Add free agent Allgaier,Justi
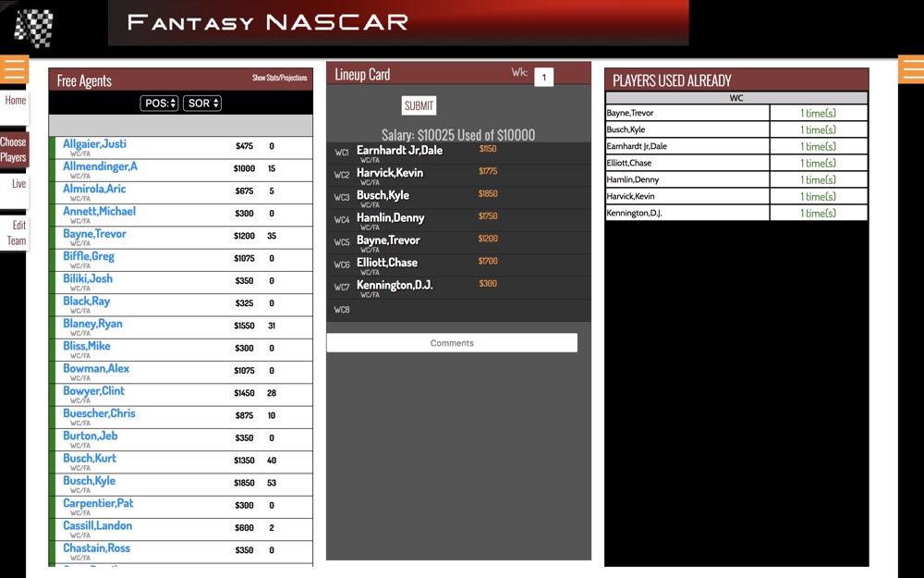This screenshot has height=578, width=924. pyautogui.click(x=94, y=144)
